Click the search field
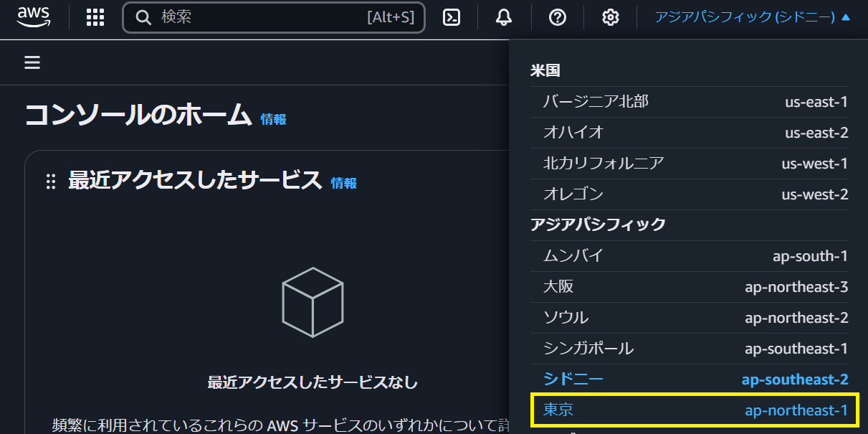Image resolution: width=868 pixels, height=434 pixels. point(274,17)
